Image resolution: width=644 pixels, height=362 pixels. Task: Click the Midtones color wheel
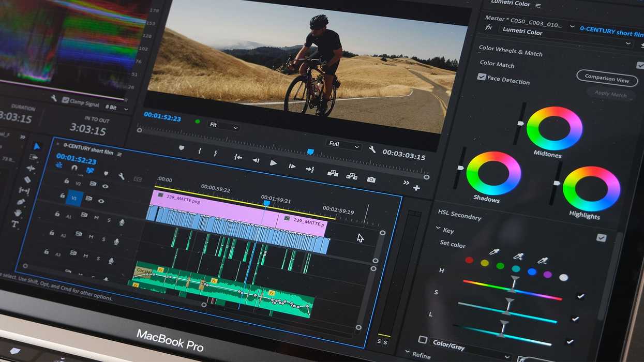click(x=554, y=128)
